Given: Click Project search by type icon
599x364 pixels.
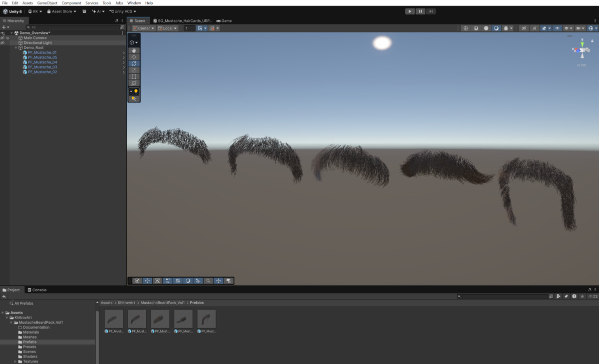Looking at the screenshot, I should 559,296.
